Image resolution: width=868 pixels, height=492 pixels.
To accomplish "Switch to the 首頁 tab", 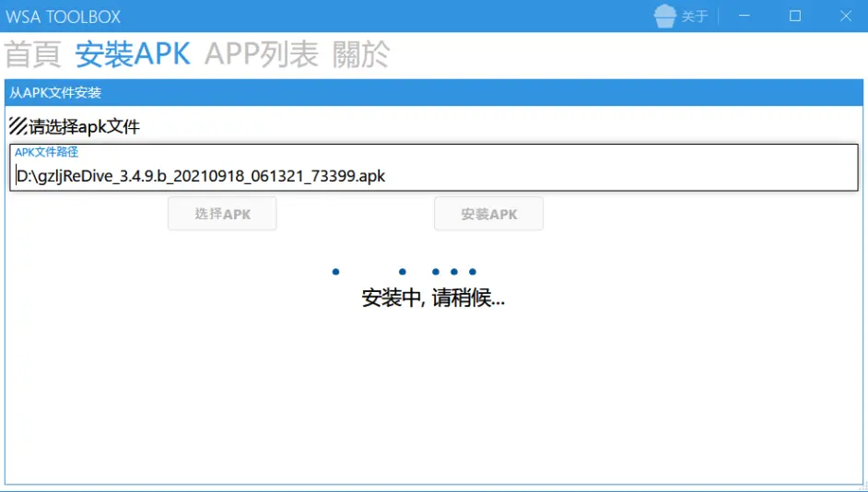I will click(33, 54).
